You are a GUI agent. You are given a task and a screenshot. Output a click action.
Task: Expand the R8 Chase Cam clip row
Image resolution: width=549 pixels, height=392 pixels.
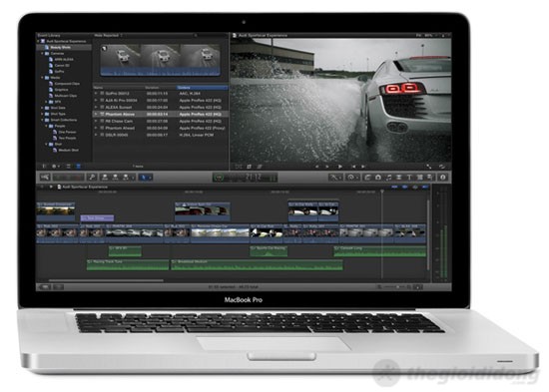(96, 121)
